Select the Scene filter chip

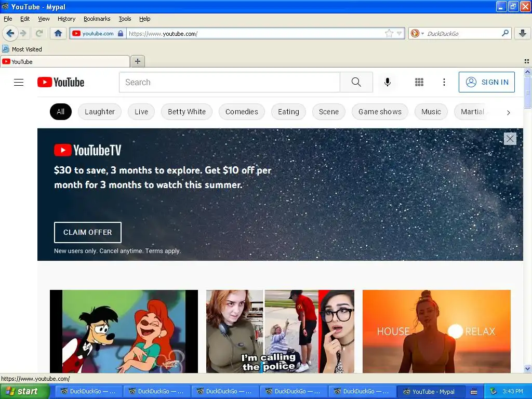point(329,112)
